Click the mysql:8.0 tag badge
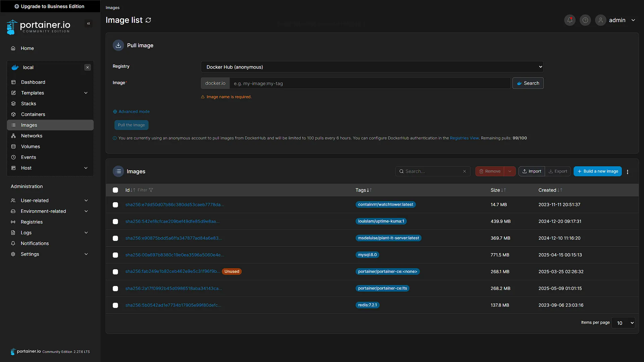The image size is (644, 362). point(367,255)
